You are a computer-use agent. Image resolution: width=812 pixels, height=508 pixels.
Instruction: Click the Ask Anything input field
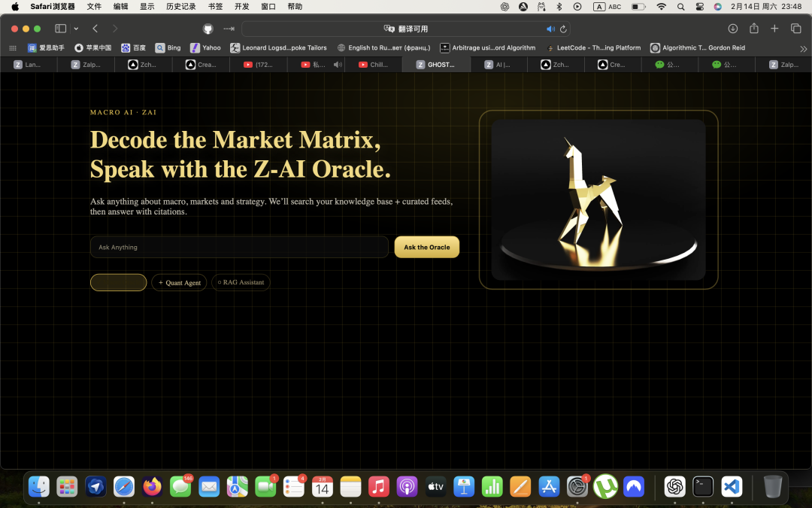(239, 248)
